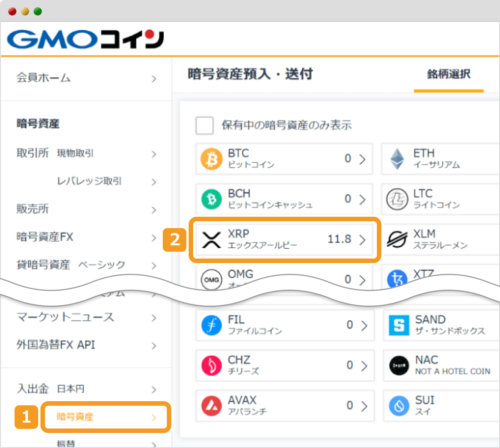The width and height of the screenshot is (500, 448).
Task: Click the XLM Stellar Lumens icon
Action: (x=397, y=238)
